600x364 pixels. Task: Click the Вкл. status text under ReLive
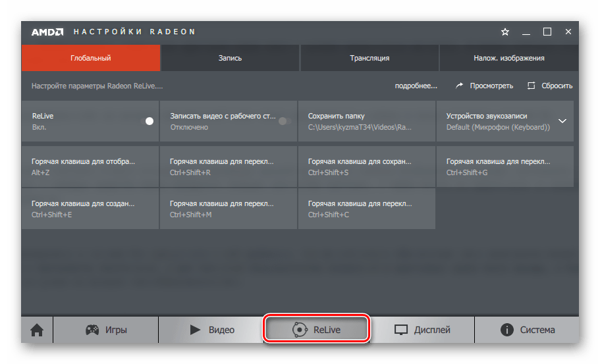(39, 127)
